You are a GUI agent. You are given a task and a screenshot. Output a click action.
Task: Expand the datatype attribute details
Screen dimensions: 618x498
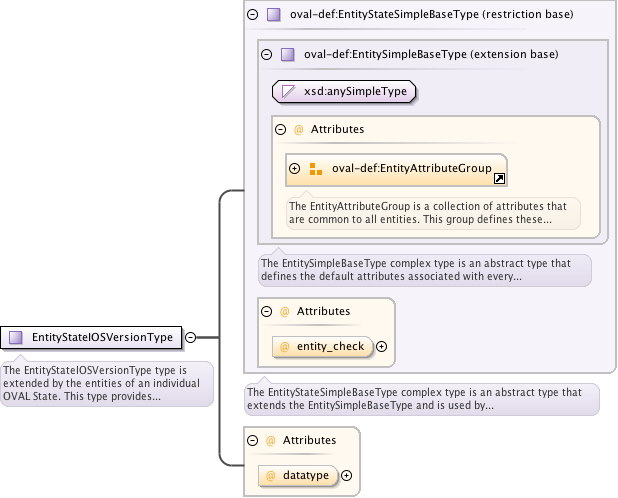pyautogui.click(x=347, y=476)
